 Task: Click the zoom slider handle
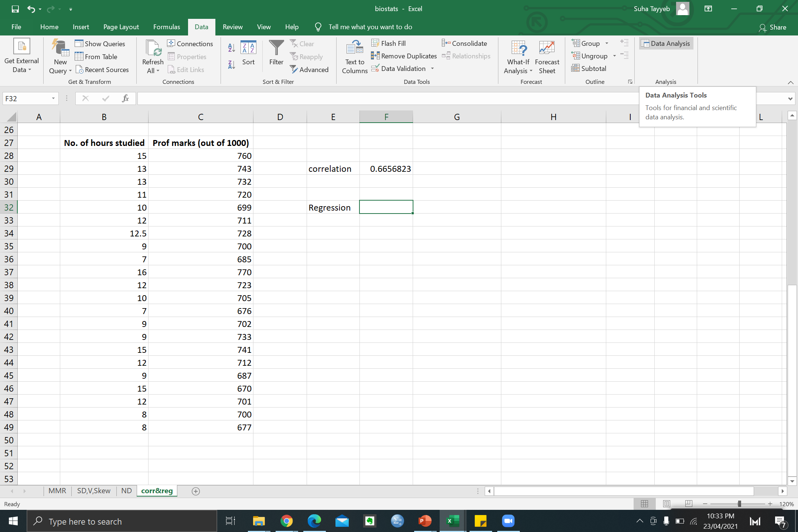(x=739, y=504)
